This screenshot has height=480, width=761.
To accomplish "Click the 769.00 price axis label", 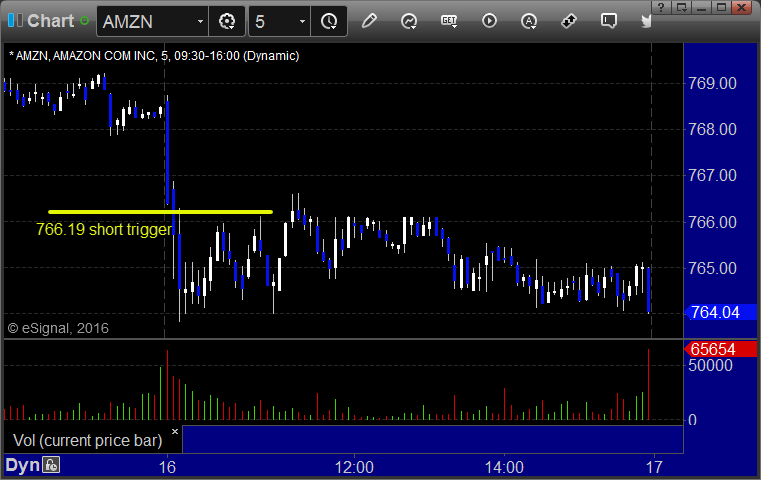I will coord(712,83).
